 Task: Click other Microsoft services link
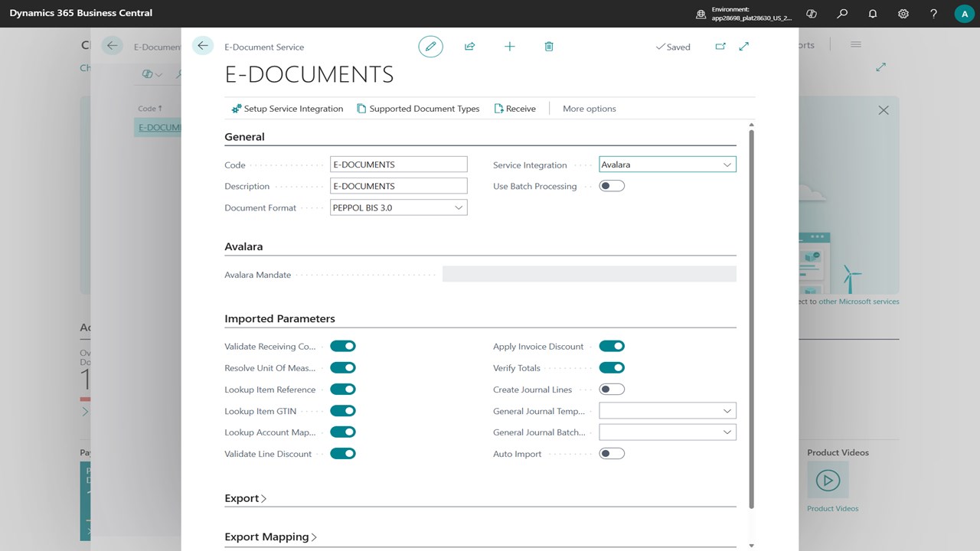(x=859, y=302)
